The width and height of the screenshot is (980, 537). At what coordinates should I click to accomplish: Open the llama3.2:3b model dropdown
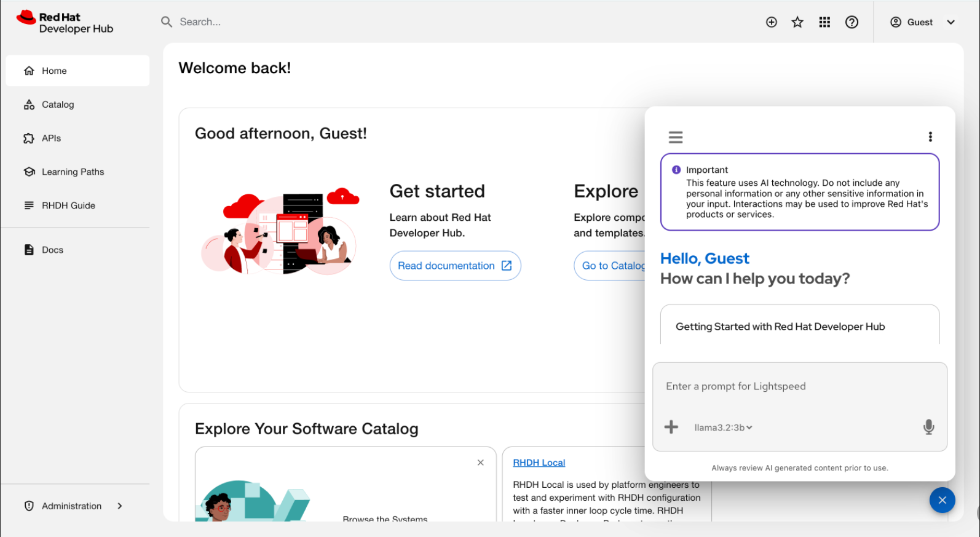[x=723, y=428]
